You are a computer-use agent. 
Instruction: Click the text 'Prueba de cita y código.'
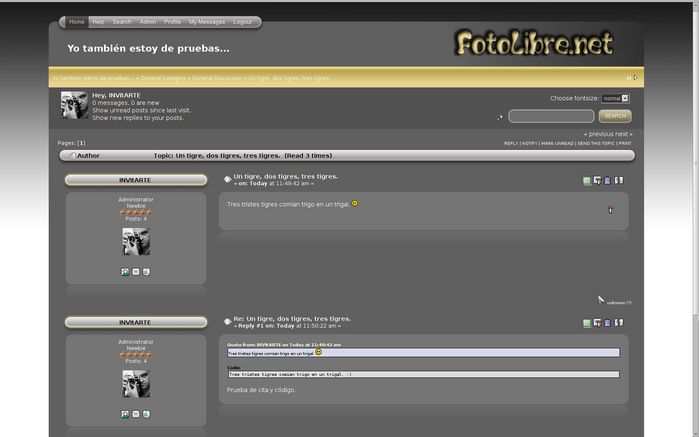click(x=261, y=390)
